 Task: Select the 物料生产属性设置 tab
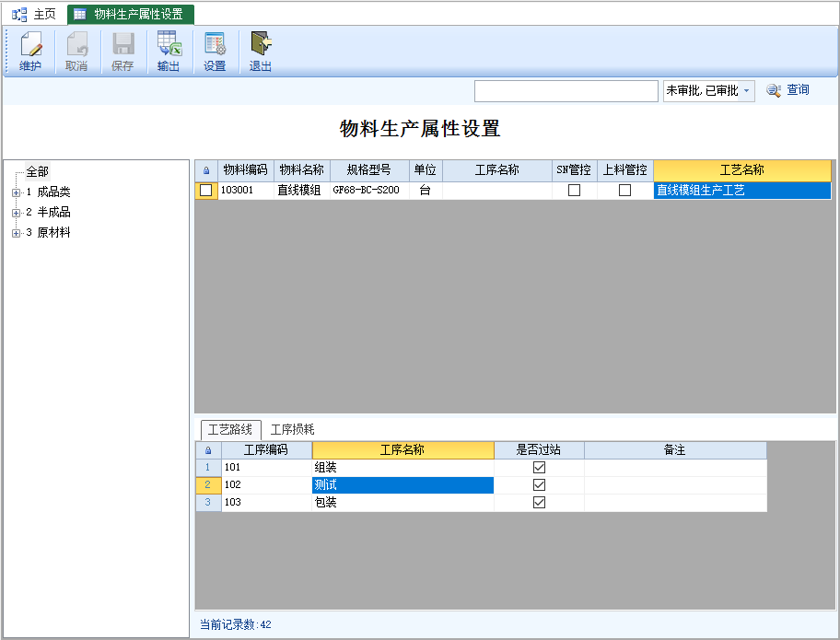pyautogui.click(x=131, y=15)
